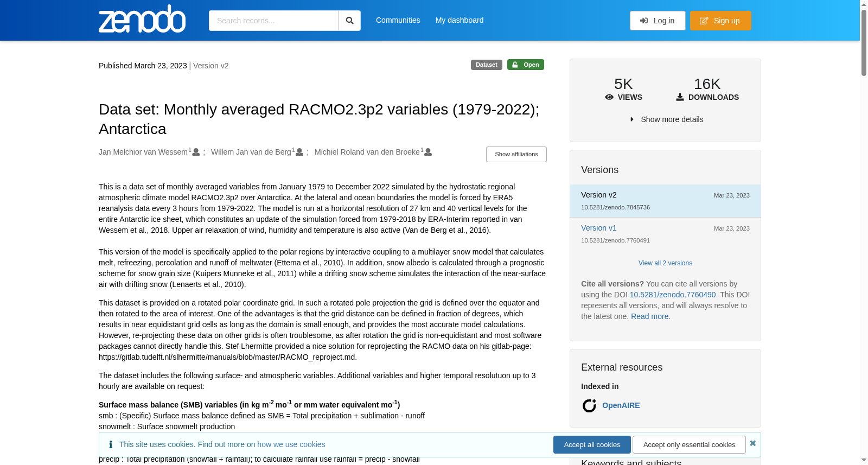Click the Read more link
The height and width of the screenshot is (465, 868).
(650, 316)
